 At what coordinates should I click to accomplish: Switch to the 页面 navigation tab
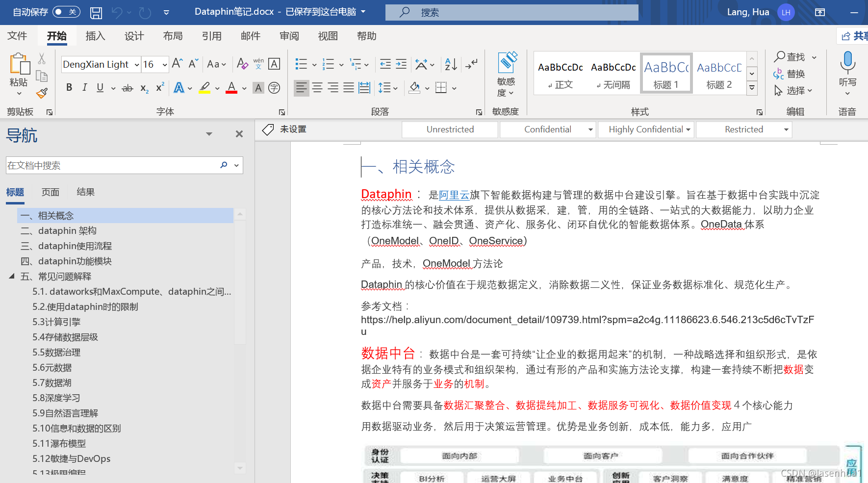(x=51, y=192)
